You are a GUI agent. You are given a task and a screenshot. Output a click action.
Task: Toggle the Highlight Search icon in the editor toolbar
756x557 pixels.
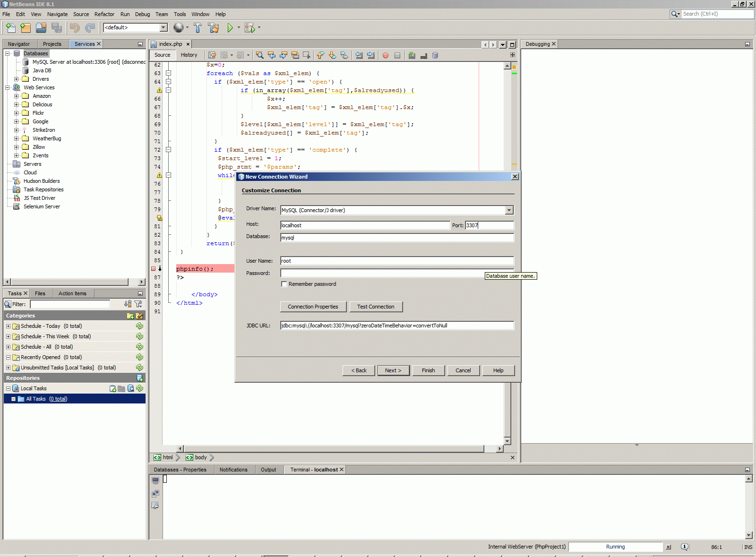click(x=295, y=55)
